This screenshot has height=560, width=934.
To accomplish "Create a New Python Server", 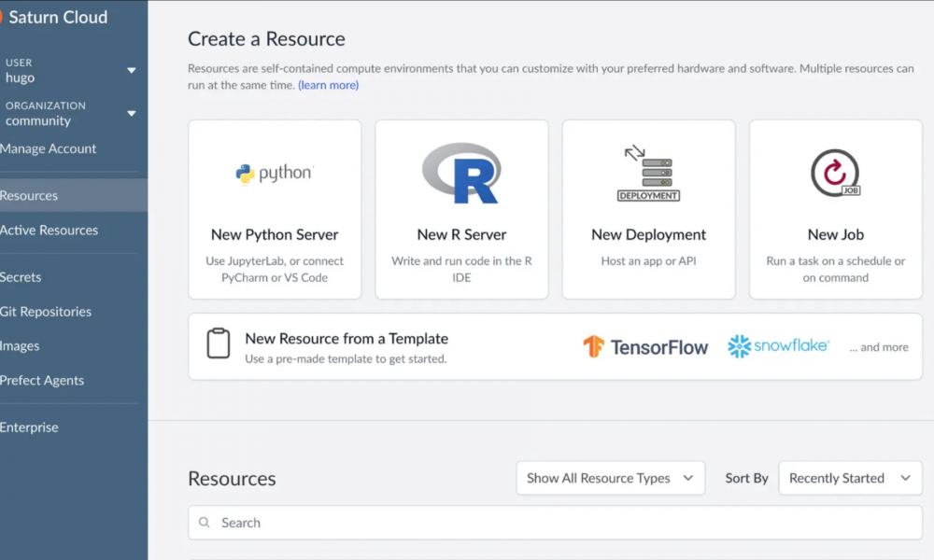I will (275, 209).
